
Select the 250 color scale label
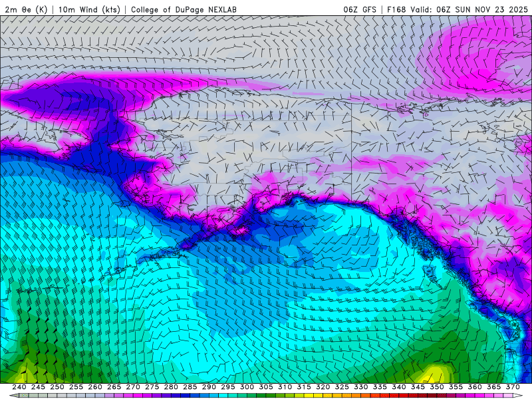(x=57, y=387)
